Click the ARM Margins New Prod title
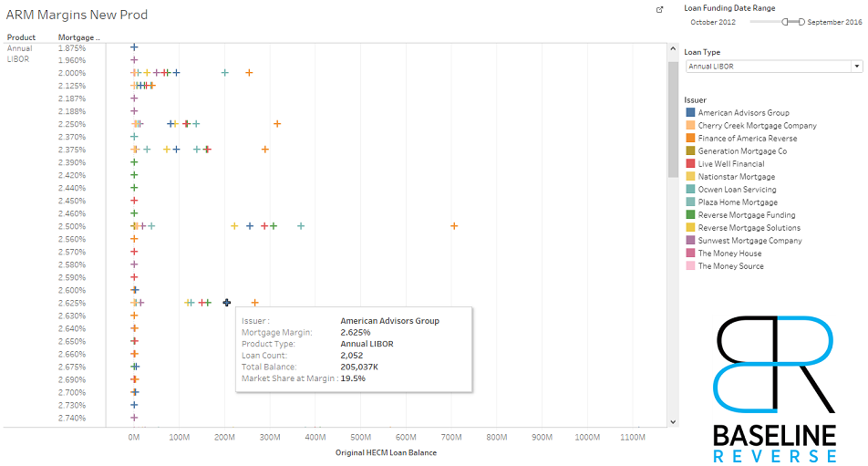 pyautogui.click(x=77, y=15)
